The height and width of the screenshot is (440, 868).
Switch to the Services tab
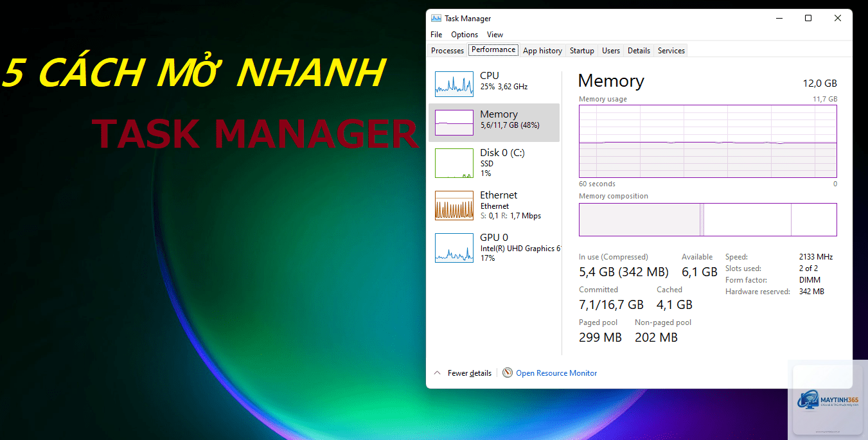[x=671, y=51]
